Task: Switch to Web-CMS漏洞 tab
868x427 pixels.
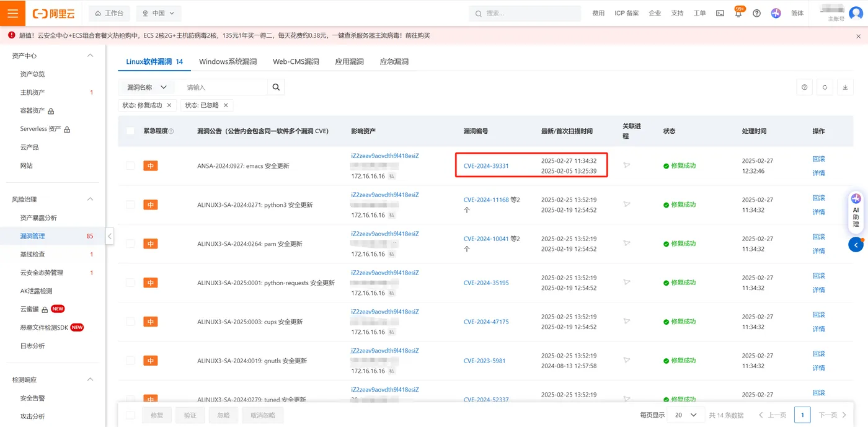Action: (296, 62)
